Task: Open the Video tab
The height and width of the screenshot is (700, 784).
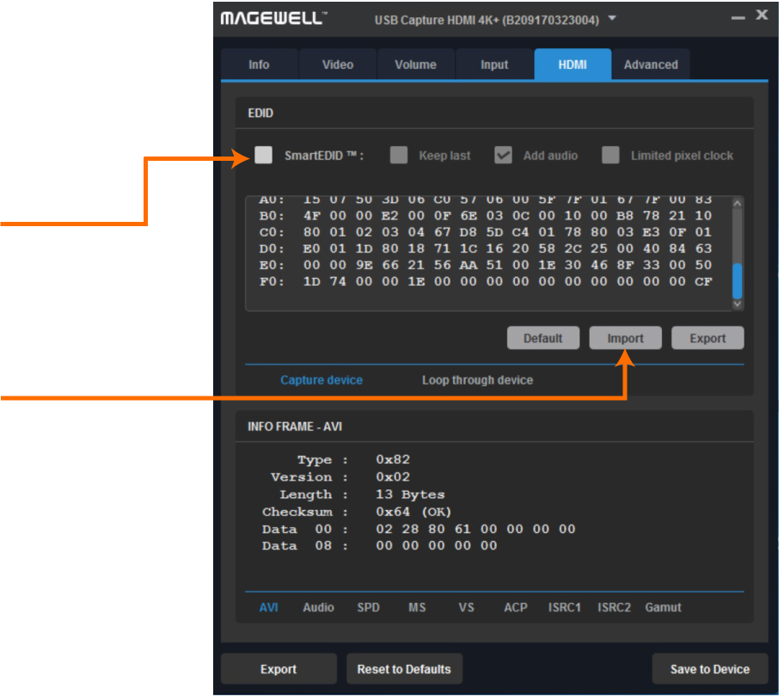Action: point(337,64)
